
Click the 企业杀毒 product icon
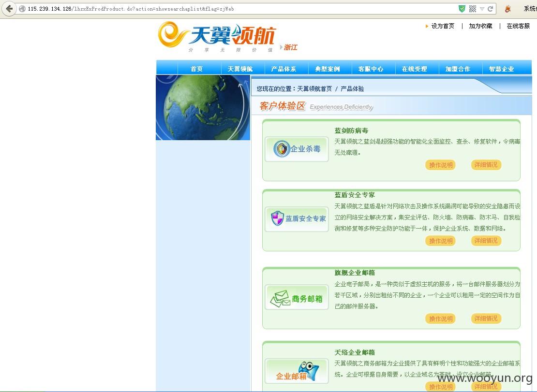tap(297, 149)
